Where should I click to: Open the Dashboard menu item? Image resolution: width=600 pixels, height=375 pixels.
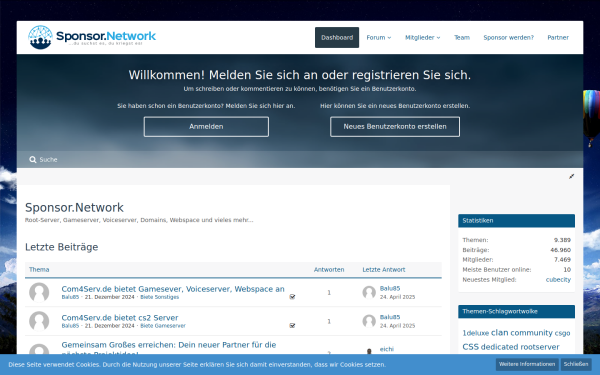pos(337,38)
